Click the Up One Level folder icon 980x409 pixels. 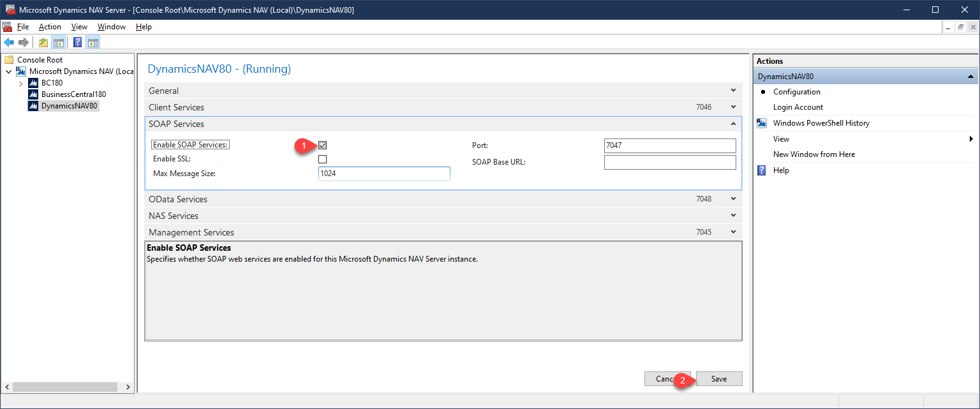(43, 43)
